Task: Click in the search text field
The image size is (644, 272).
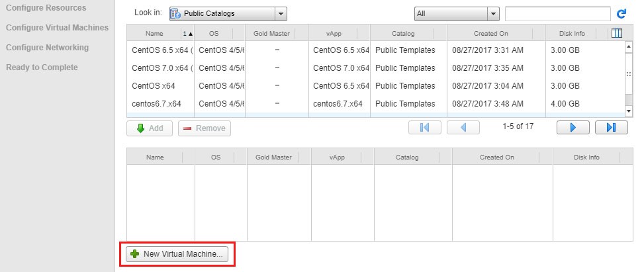Action: point(557,14)
